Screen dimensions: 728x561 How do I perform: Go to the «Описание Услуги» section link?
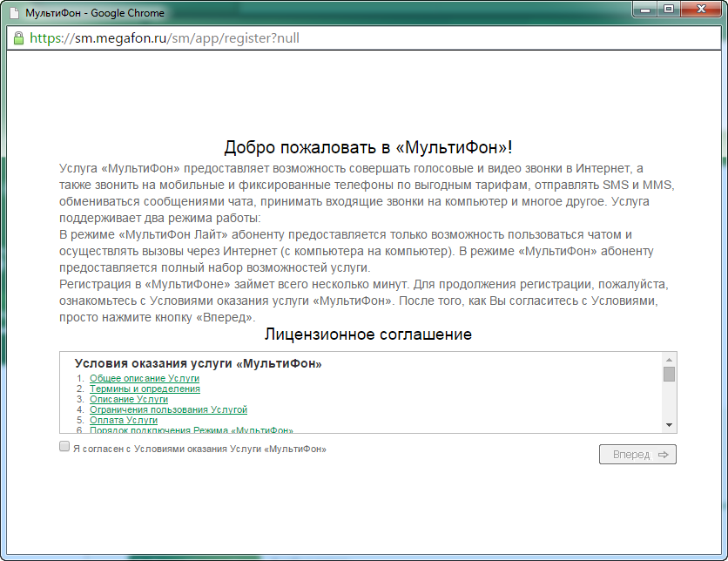(129, 400)
